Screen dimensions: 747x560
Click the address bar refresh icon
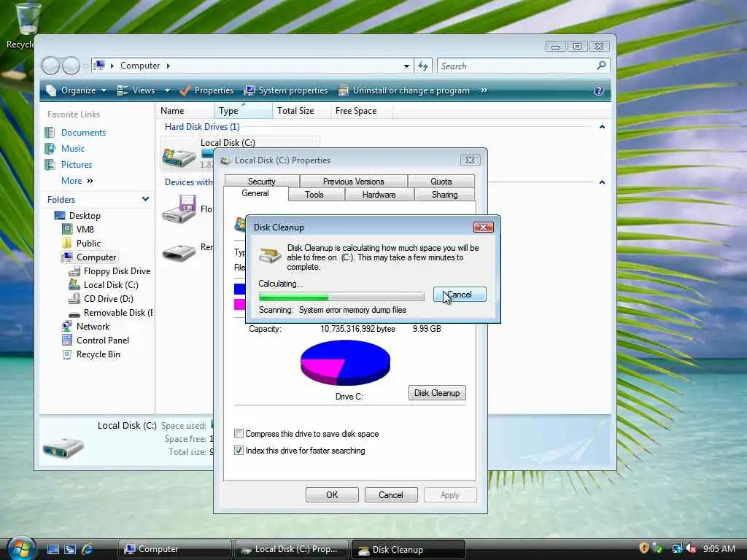423,66
